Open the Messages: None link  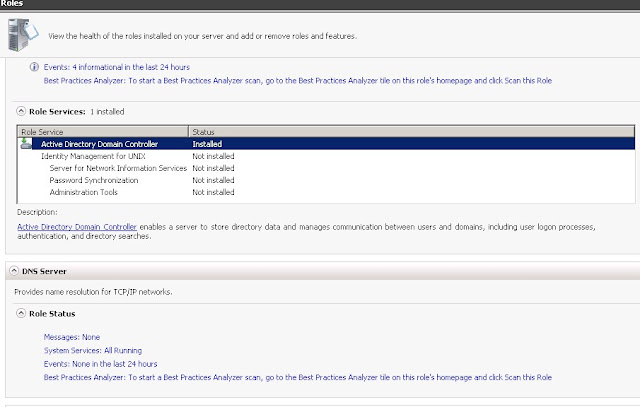click(72, 337)
